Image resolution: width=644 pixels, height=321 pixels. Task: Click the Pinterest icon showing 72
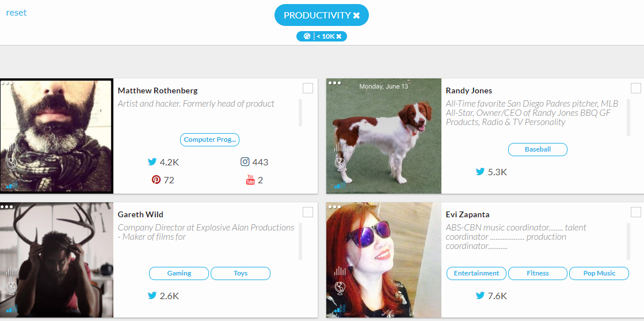click(156, 180)
